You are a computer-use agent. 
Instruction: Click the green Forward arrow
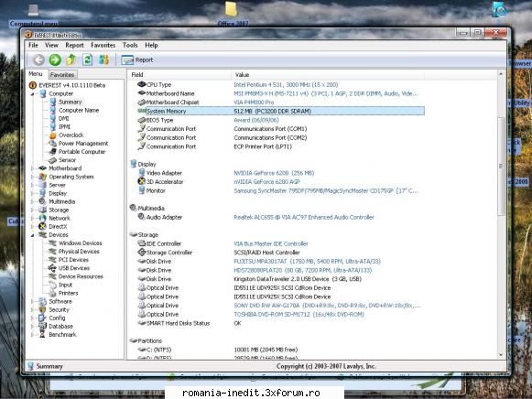[55, 60]
